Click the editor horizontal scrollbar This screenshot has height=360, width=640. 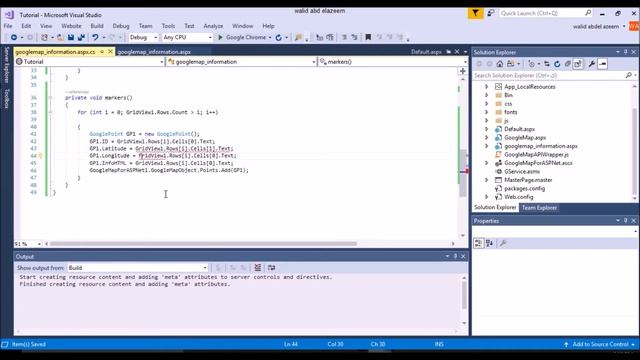(203, 244)
